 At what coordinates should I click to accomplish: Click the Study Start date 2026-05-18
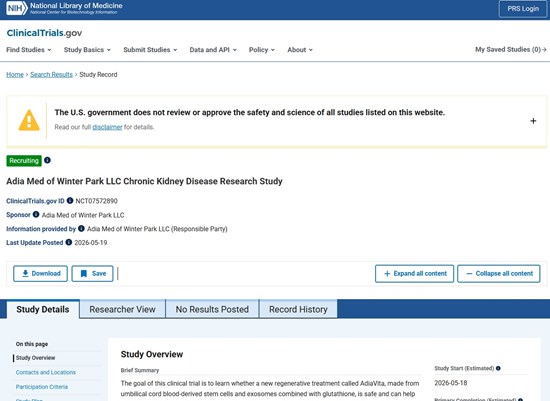451,383
